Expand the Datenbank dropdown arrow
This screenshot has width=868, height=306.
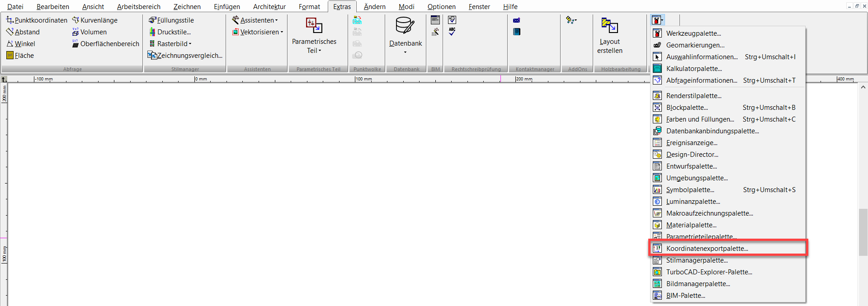[405, 52]
